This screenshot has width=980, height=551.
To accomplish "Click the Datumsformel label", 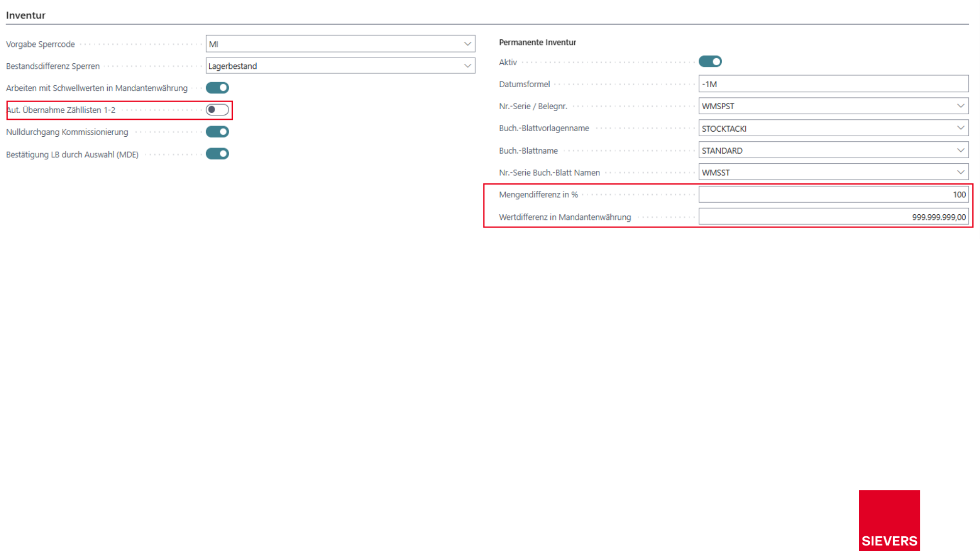I will tap(524, 84).
